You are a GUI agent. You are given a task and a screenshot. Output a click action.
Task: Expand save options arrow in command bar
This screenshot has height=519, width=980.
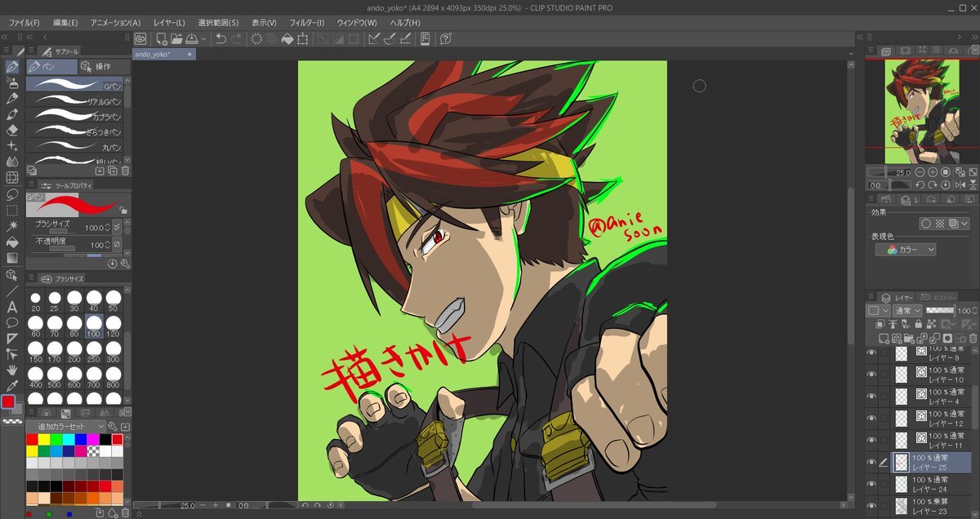(203, 38)
